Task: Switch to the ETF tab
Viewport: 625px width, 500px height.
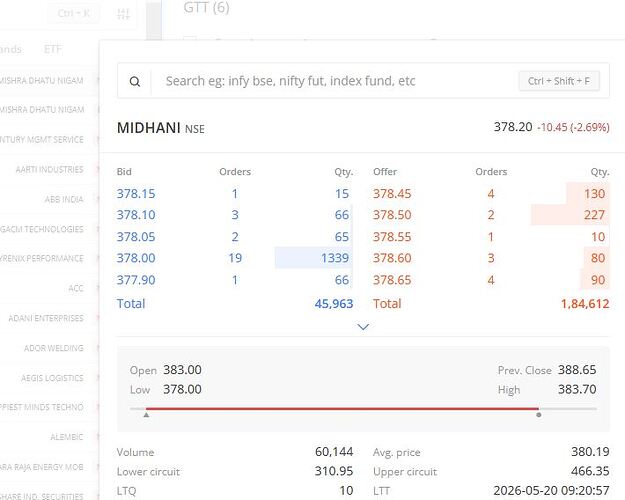Action: (53, 49)
